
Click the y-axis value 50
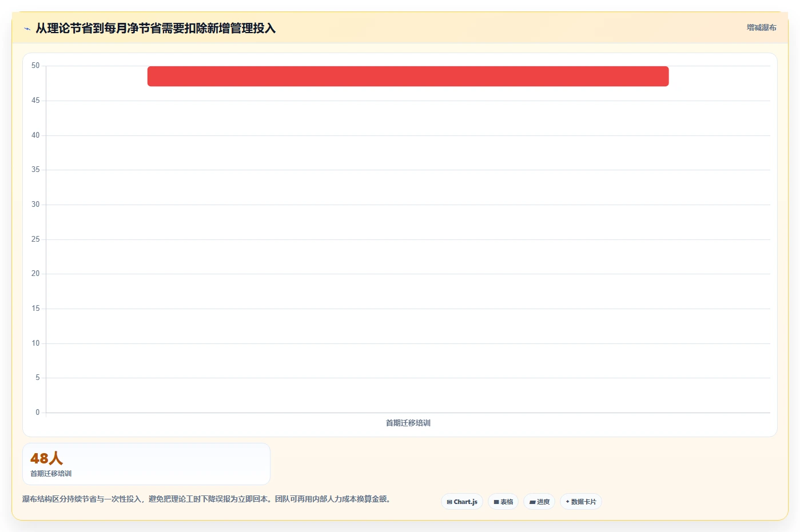(35, 66)
